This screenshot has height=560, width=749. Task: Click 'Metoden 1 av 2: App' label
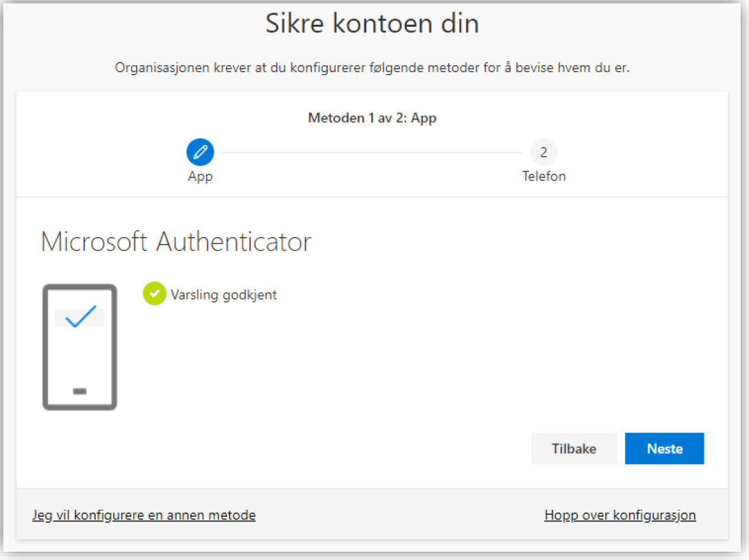point(372,118)
